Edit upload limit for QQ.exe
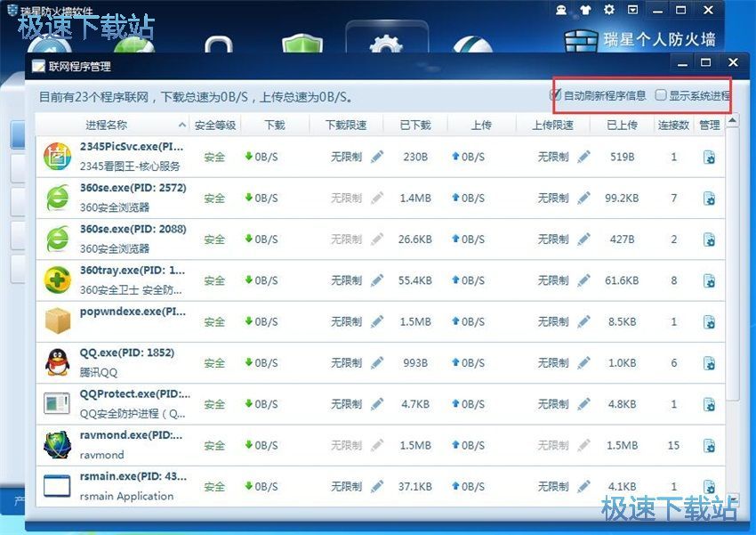This screenshot has width=756, height=535. point(583,363)
